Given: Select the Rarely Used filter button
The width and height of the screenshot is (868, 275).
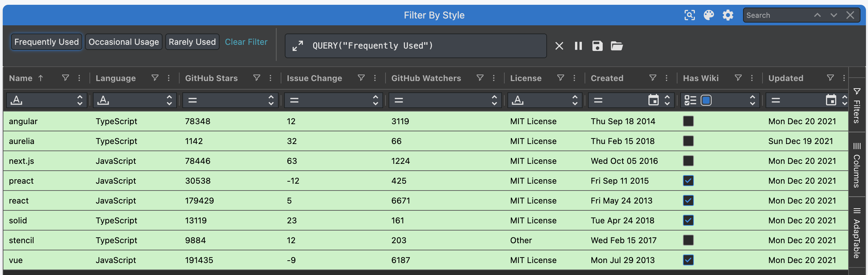Looking at the screenshot, I should click(x=192, y=42).
